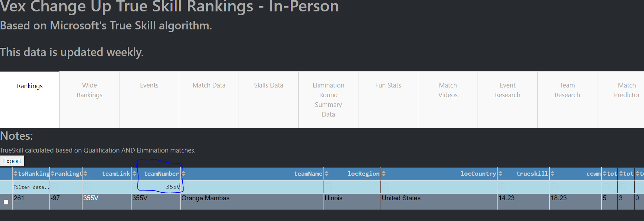Click the locCountry column sort arrows
The height and width of the screenshot is (221, 644).
click(384, 174)
